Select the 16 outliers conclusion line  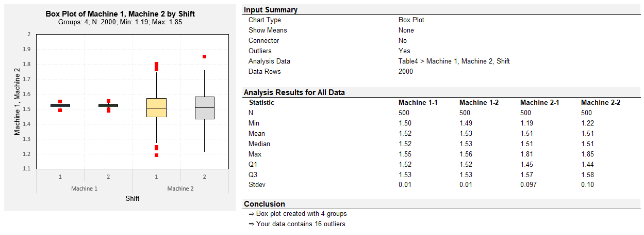coord(297,224)
